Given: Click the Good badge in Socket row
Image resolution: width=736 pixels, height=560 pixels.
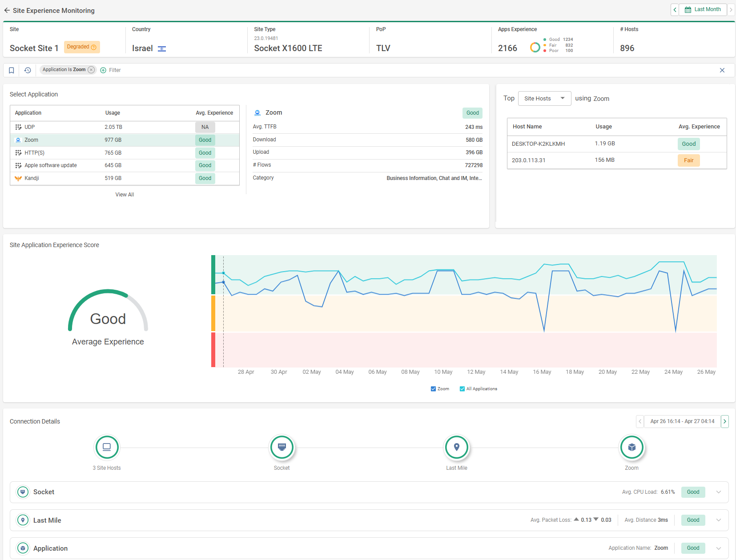Looking at the screenshot, I should [693, 492].
